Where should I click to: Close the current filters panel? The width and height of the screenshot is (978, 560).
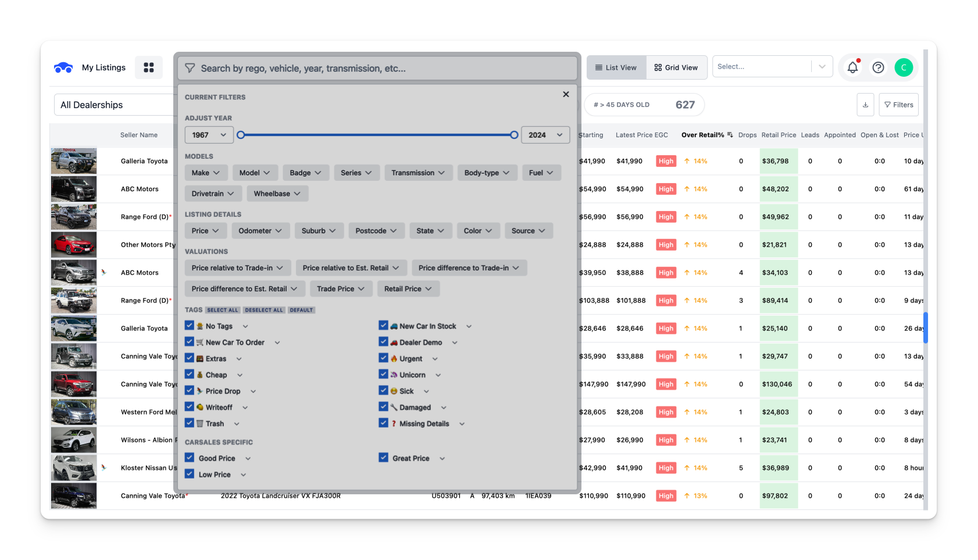click(566, 94)
